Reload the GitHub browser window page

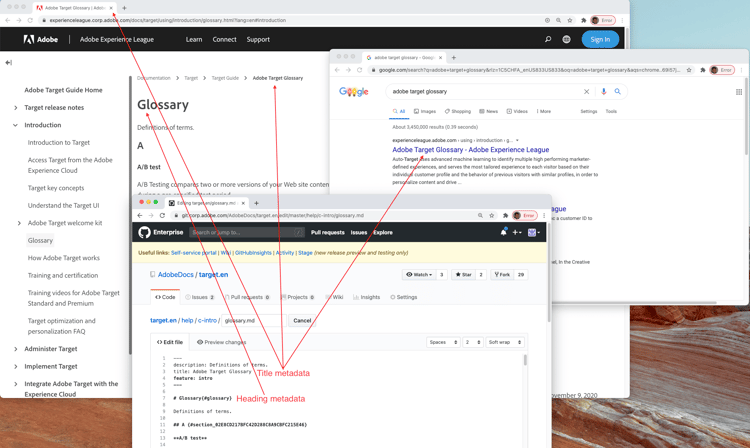point(162,216)
